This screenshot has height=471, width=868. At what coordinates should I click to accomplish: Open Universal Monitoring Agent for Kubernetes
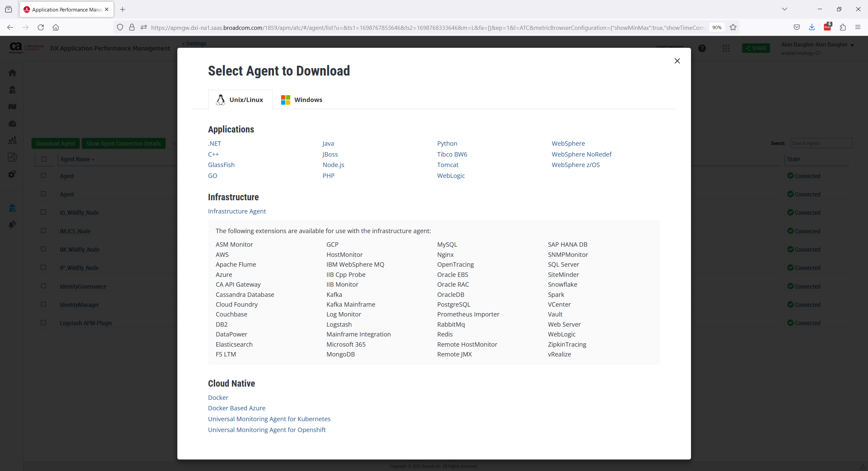(x=269, y=419)
